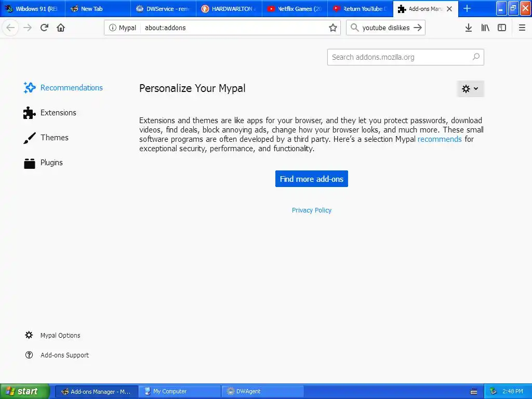Click the keyboard tray icon
This screenshot has width=532, height=399.
click(474, 392)
